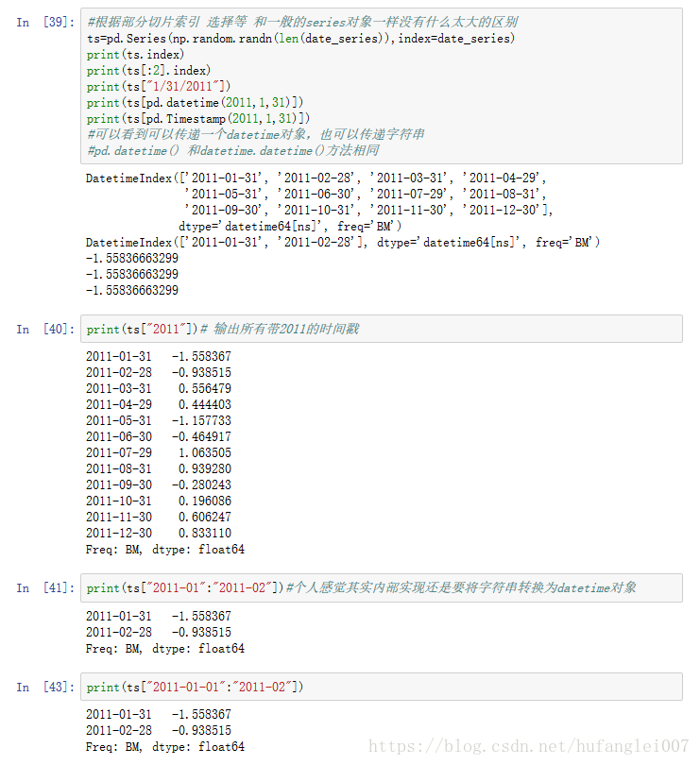Click the "2011-01":"2011-02" slice in cell 41
700x765 pixels.
click(x=210, y=587)
